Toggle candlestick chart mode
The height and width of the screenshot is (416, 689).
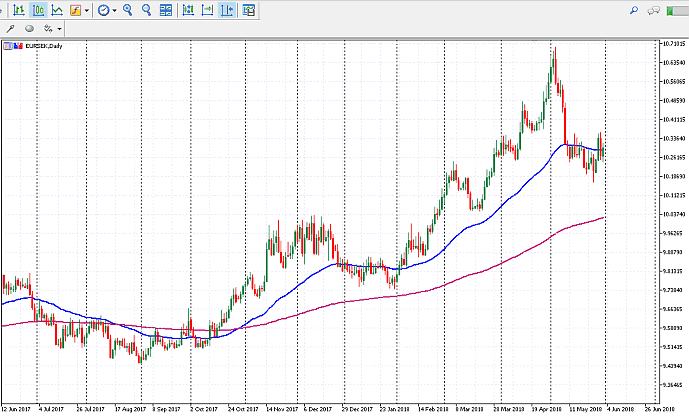(38, 10)
